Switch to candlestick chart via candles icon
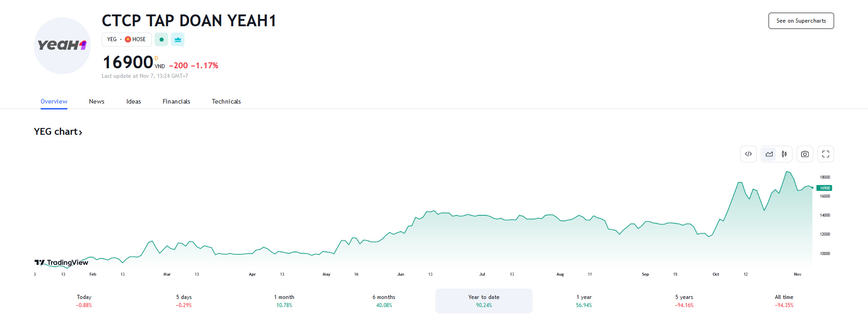The image size is (868, 322). 785,154
